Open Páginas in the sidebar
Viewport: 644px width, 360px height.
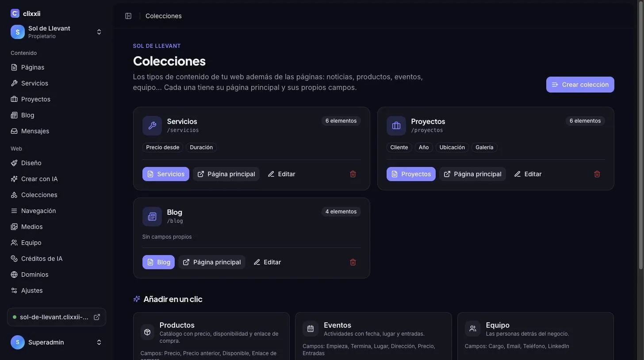point(57,67)
